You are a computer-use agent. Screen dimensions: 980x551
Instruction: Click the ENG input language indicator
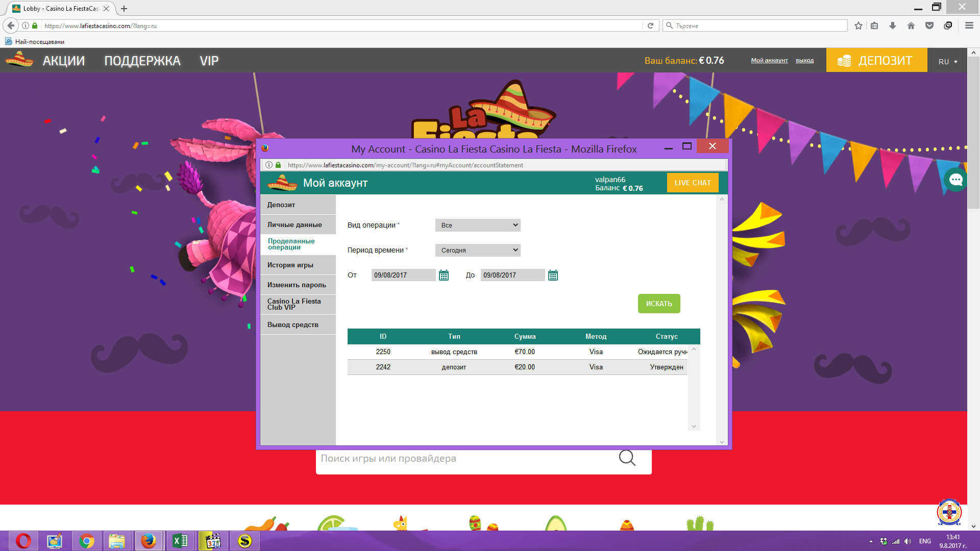(925, 541)
